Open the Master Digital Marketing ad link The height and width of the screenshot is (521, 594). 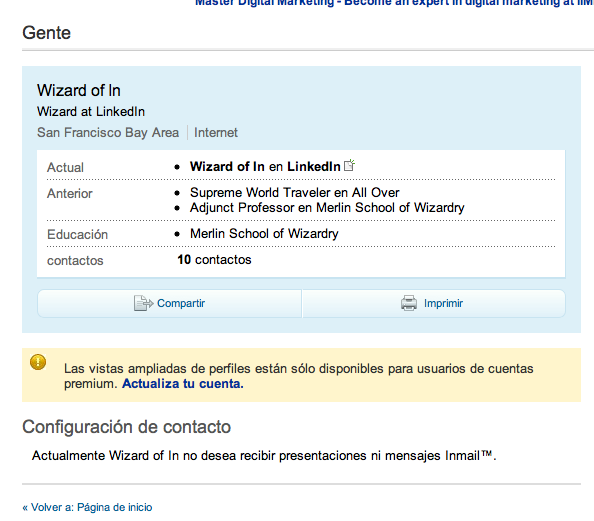pyautogui.click(x=394, y=3)
